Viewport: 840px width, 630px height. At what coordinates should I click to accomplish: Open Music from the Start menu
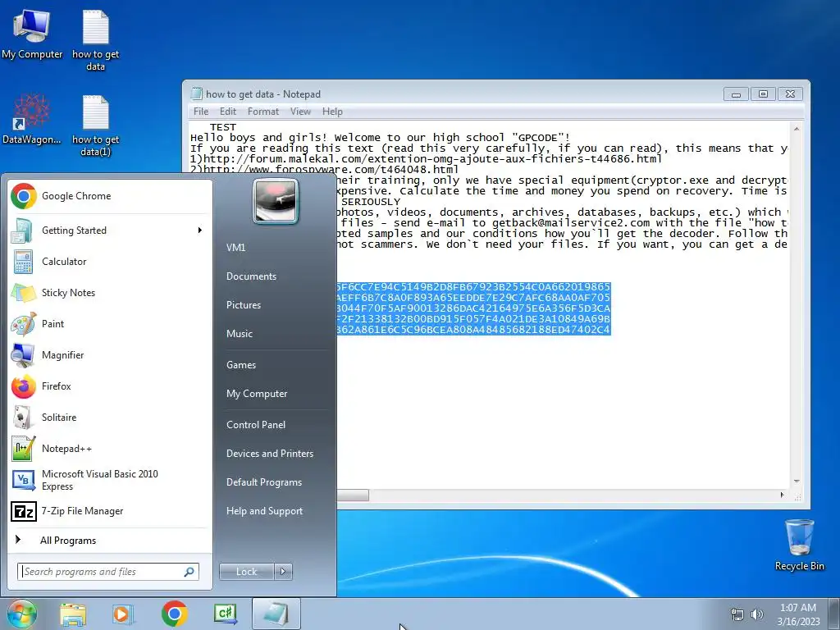239,334
